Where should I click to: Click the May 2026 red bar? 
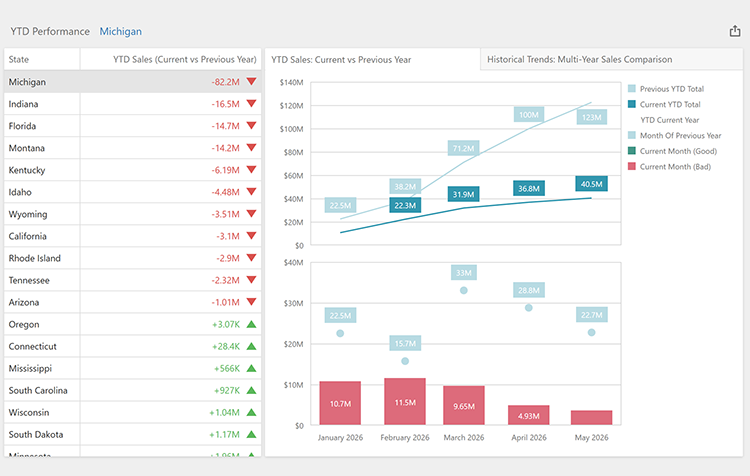pos(591,417)
